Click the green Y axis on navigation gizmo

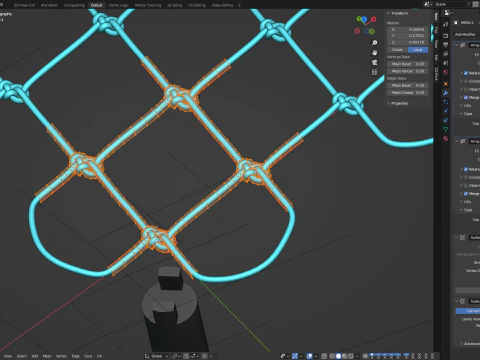click(359, 19)
